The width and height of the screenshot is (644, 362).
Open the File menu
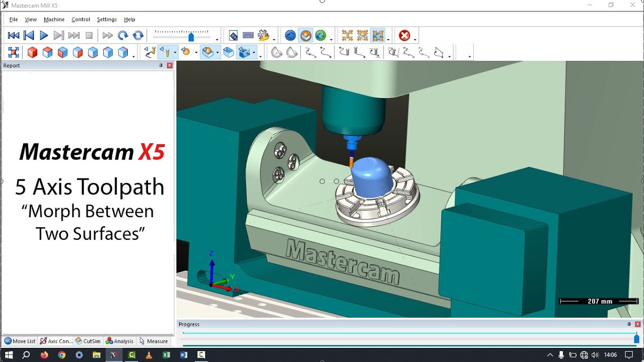[x=14, y=19]
